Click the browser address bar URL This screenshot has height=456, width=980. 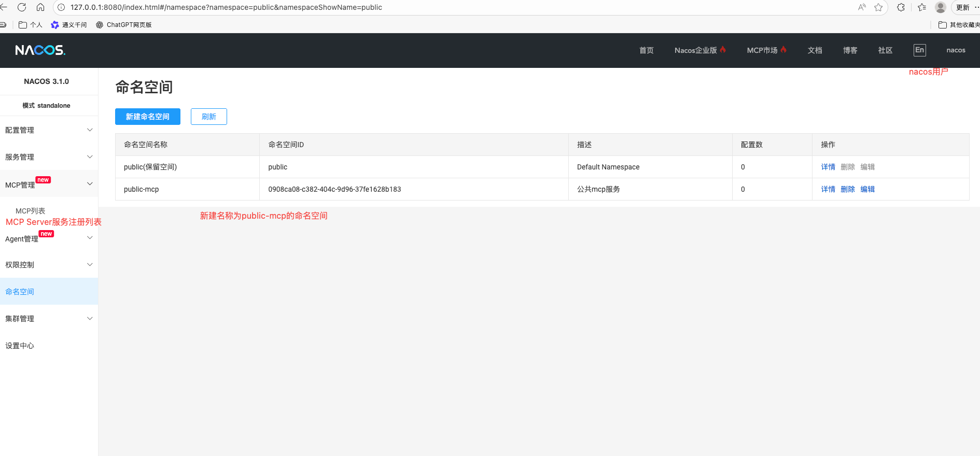click(226, 7)
